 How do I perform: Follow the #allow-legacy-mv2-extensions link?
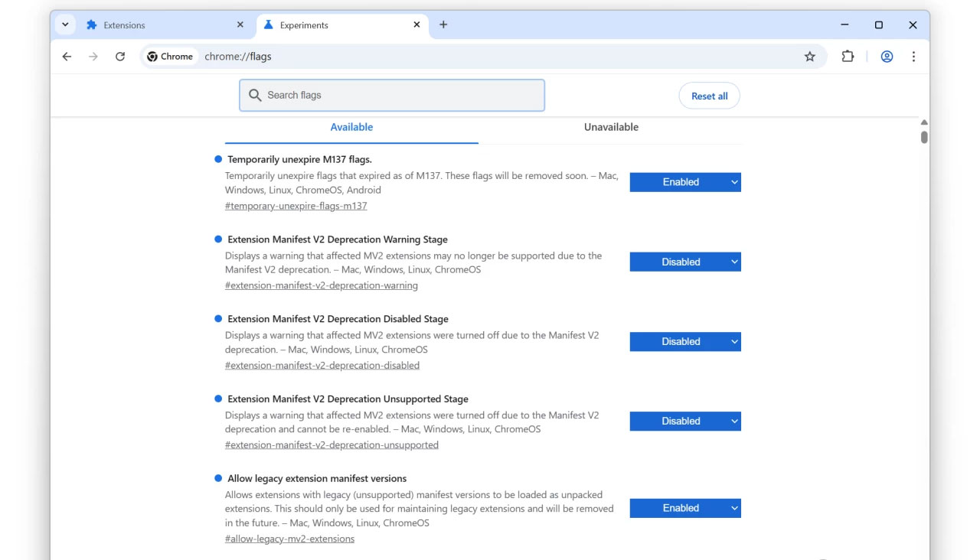(x=289, y=538)
